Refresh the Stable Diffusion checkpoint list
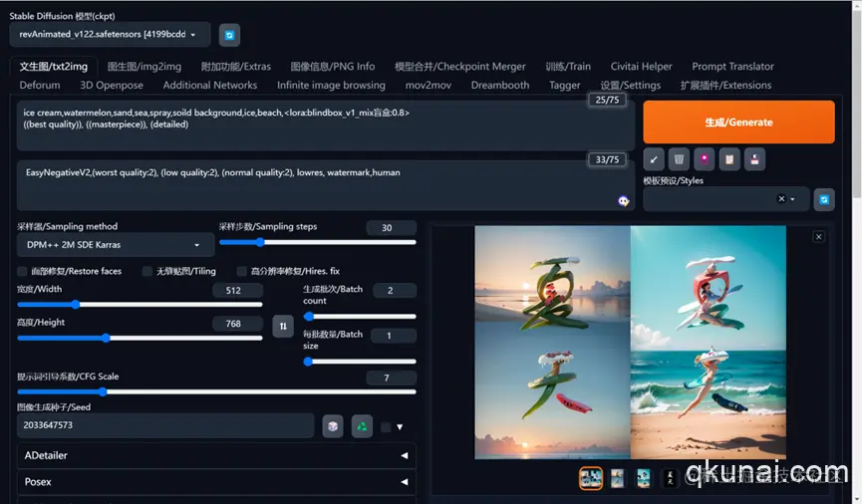The height and width of the screenshot is (504, 862). (x=229, y=35)
